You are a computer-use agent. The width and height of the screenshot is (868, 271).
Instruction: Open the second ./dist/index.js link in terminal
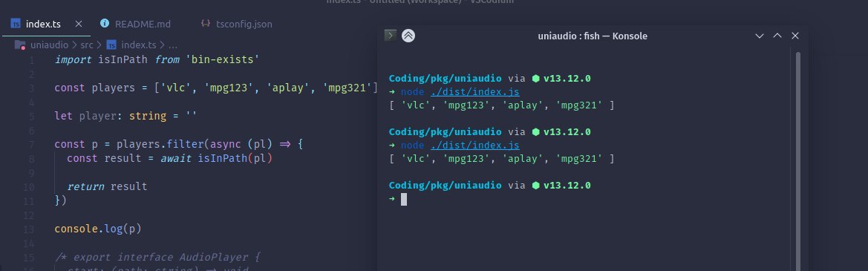click(474, 145)
